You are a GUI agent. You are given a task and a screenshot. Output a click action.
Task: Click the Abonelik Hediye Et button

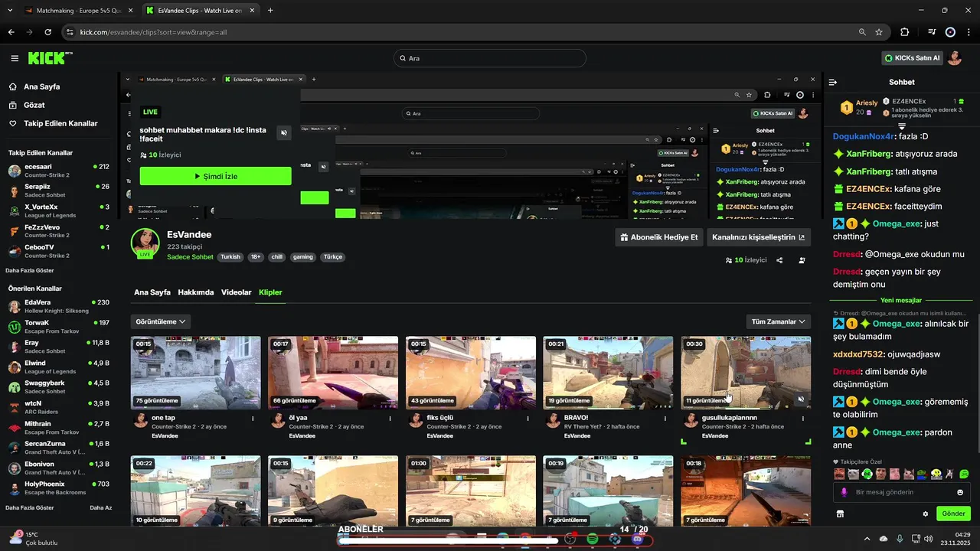coord(659,237)
